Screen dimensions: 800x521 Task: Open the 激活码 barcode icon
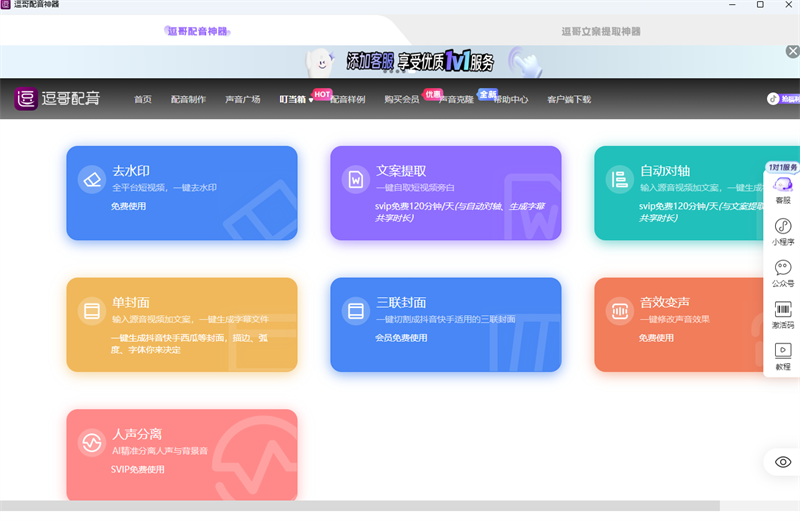[x=782, y=315]
